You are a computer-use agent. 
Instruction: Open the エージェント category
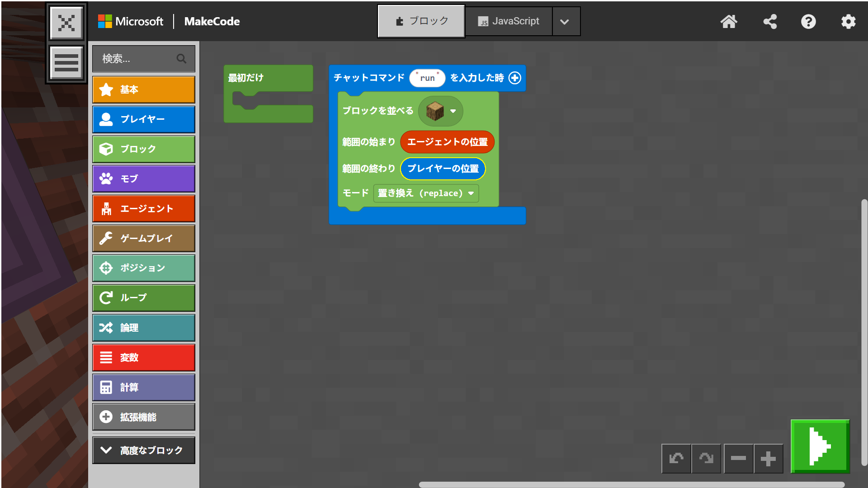[x=144, y=209]
